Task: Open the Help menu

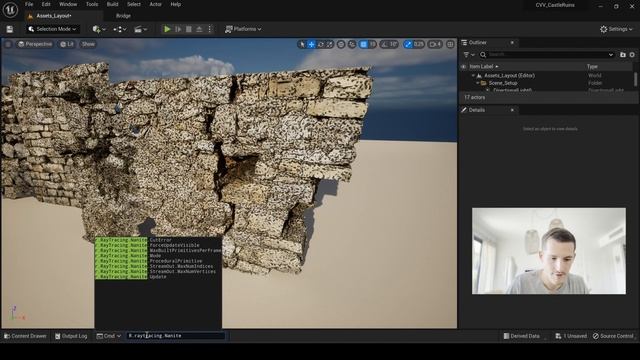Action: [x=176, y=4]
